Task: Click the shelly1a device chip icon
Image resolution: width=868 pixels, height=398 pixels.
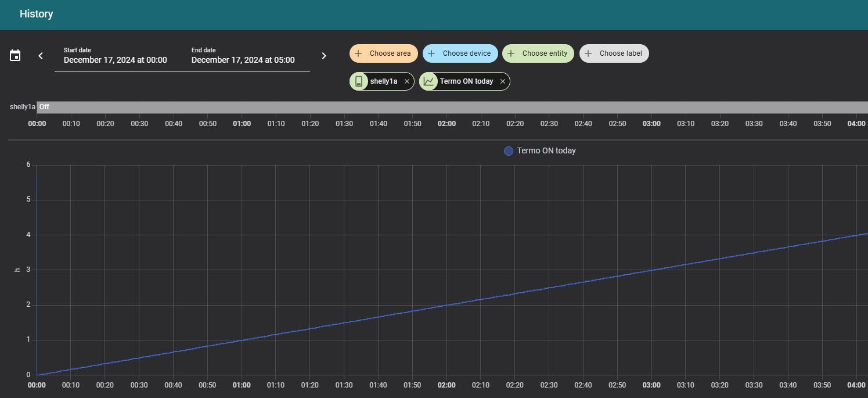Action: pos(359,81)
